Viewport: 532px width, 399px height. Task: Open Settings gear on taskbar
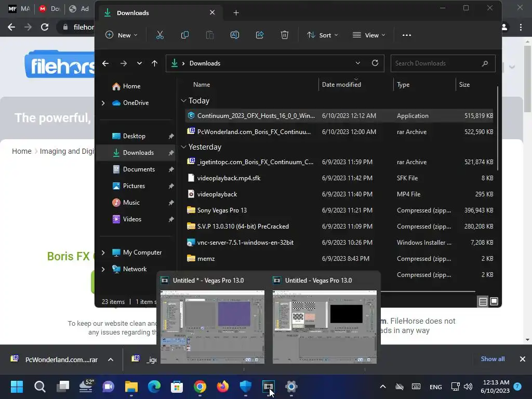[x=291, y=387]
